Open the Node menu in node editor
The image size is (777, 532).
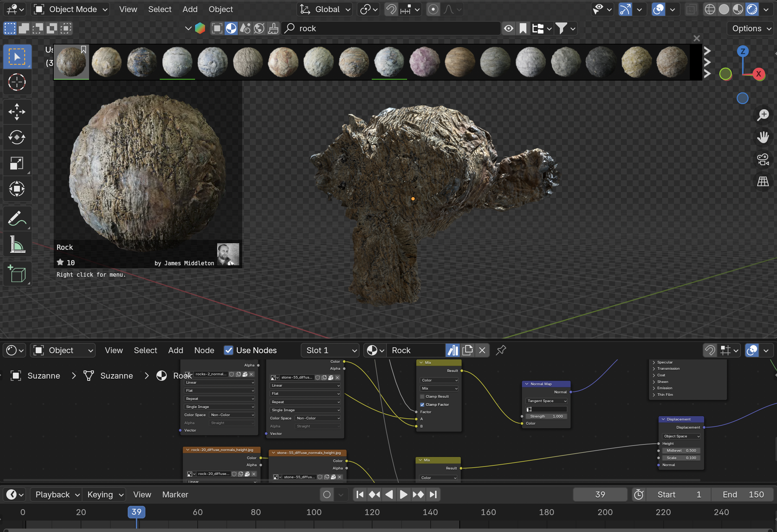[204, 350]
